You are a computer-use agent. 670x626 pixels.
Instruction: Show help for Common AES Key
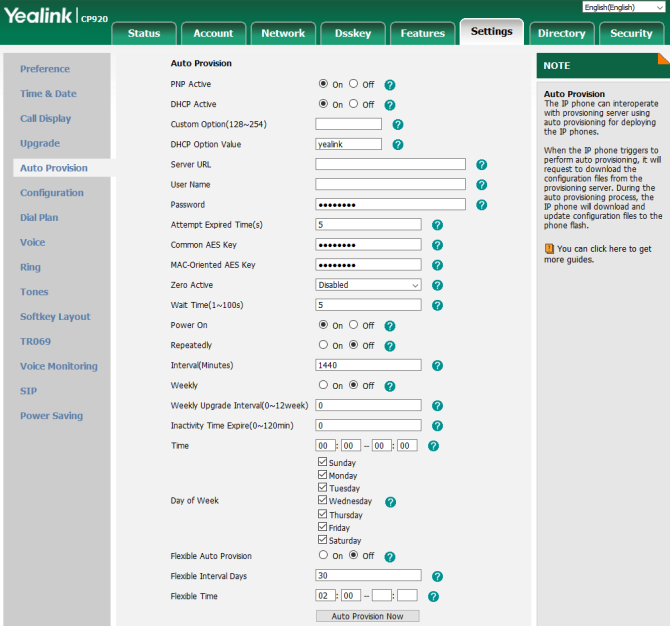pos(437,245)
